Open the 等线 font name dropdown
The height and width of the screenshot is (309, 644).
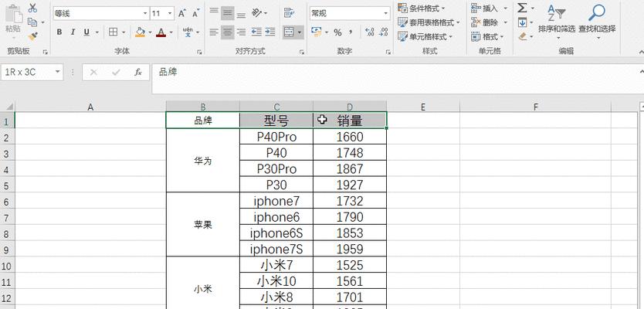(x=145, y=14)
